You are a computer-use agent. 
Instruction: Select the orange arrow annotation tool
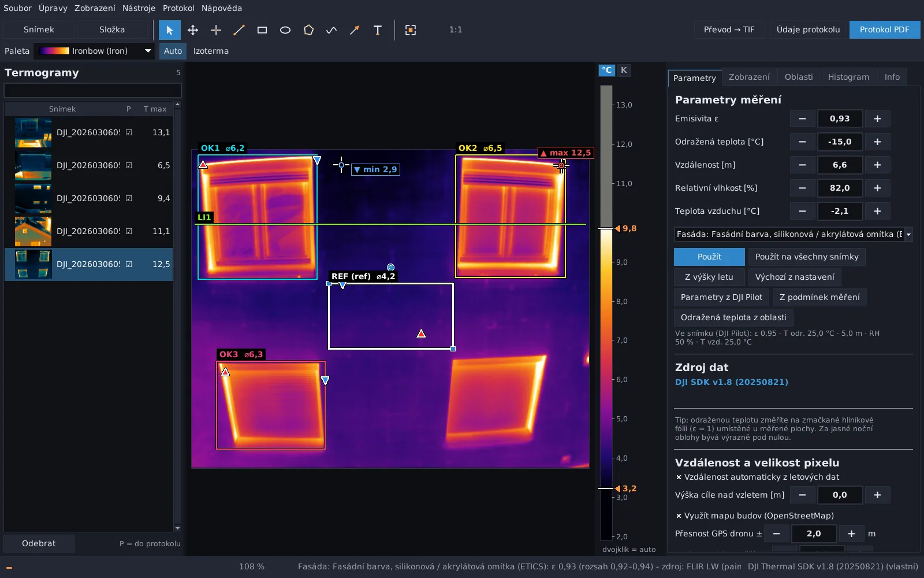pyautogui.click(x=355, y=30)
